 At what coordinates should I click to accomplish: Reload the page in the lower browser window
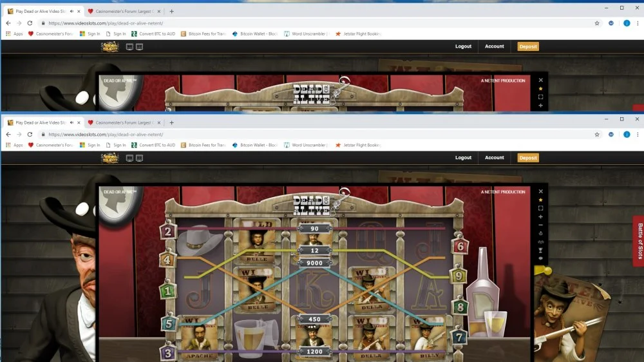click(30, 135)
